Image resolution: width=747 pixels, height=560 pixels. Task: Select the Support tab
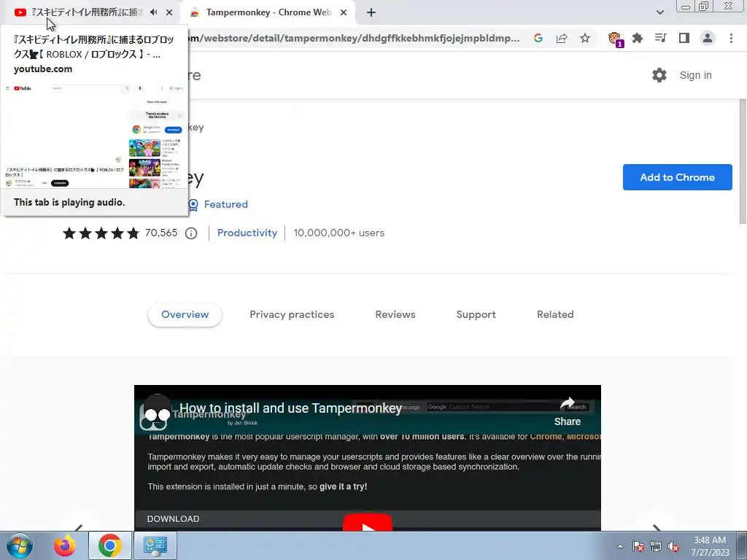point(476,315)
